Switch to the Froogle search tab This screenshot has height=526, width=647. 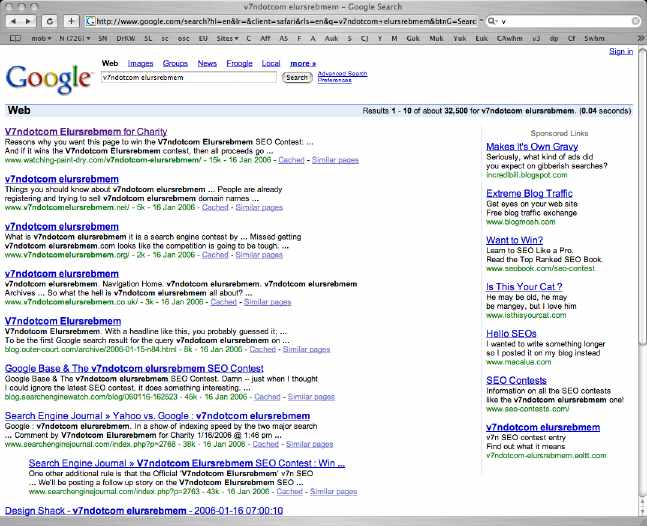click(239, 64)
